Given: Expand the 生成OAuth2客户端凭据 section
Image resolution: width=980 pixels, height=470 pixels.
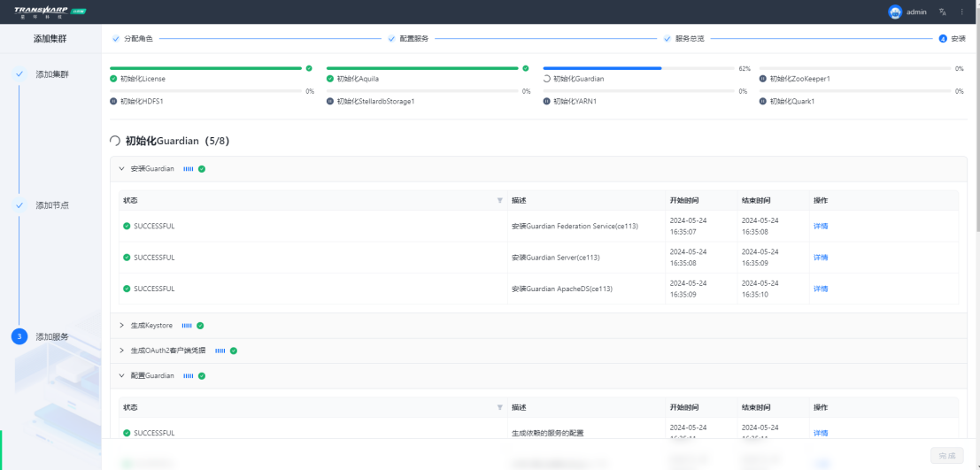Looking at the screenshot, I should point(122,351).
